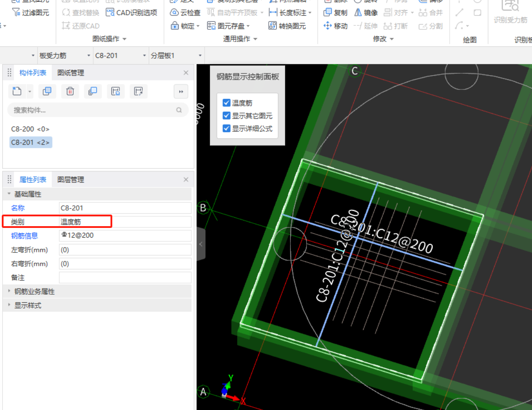This screenshot has height=410, width=532.
Task: Expand the 图纸操作 group menu
Action: [x=109, y=39]
